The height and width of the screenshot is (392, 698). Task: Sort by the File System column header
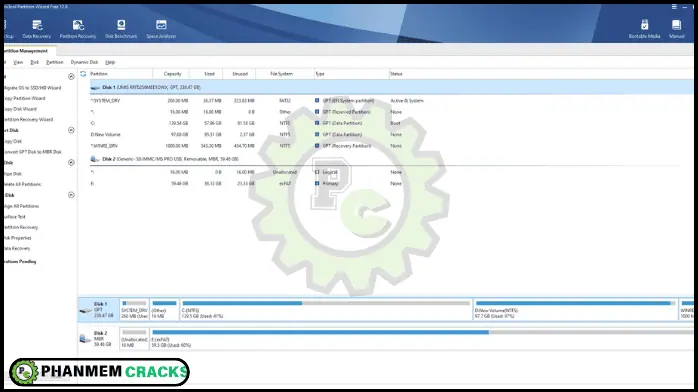pos(281,74)
